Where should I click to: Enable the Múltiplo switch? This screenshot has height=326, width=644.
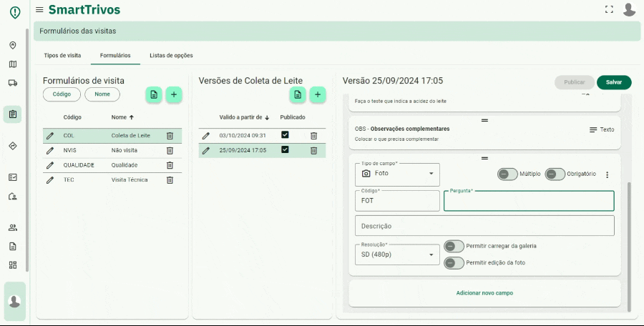pyautogui.click(x=507, y=174)
